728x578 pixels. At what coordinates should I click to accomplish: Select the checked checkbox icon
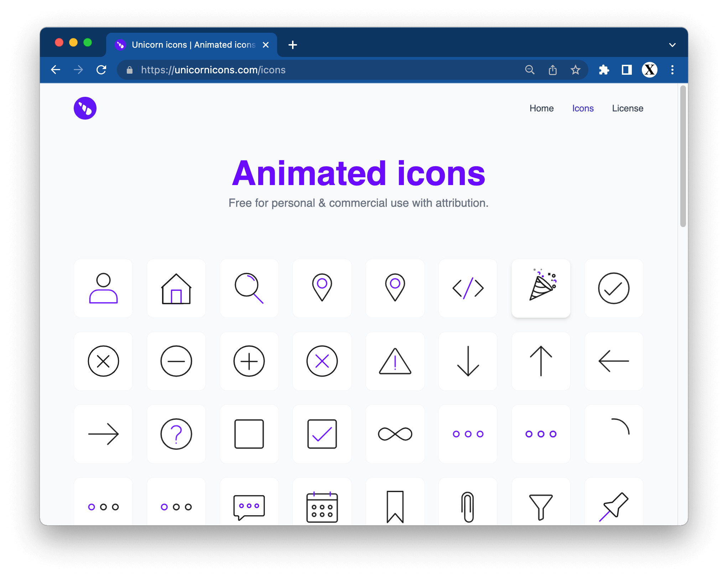322,434
